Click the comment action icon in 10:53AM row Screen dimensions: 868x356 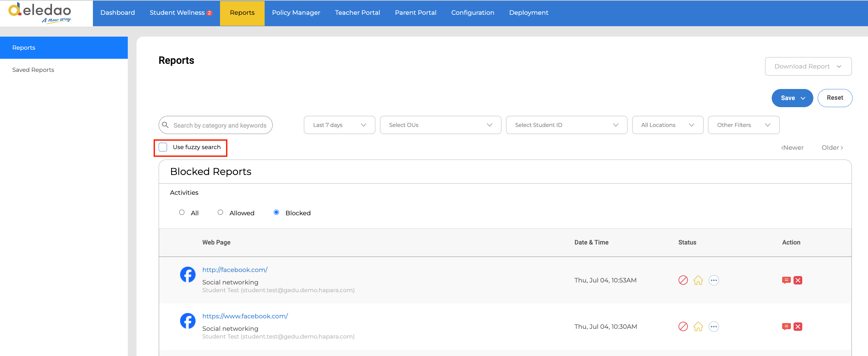click(x=786, y=280)
